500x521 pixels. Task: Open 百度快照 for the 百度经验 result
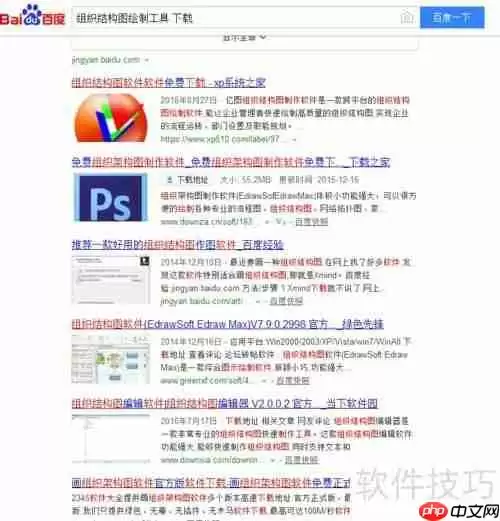[x=286, y=301]
